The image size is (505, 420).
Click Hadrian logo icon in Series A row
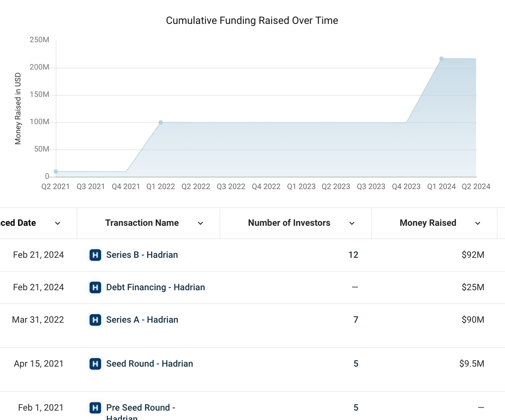[x=96, y=320]
